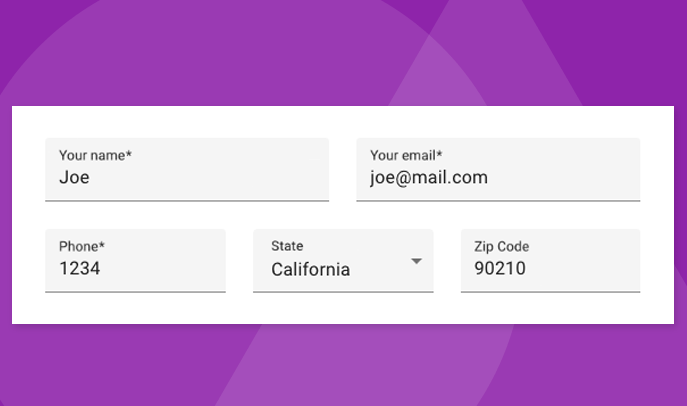
Task: Place cursor on zip value 90210
Action: (500, 269)
